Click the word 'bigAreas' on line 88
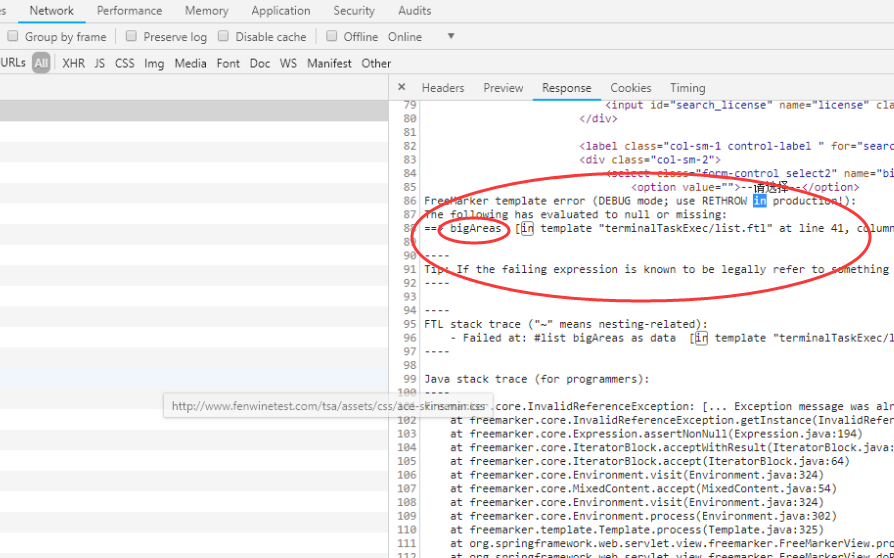 click(476, 228)
